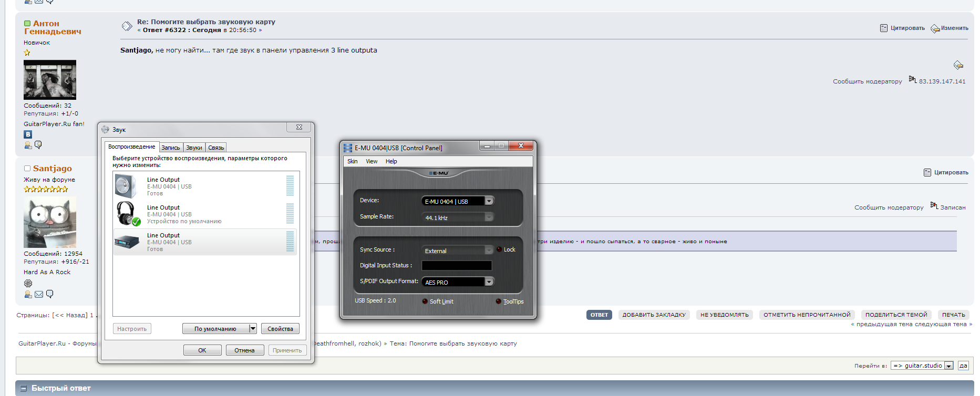Click the envelope email icon under Santjago
This screenshot has height=396, width=980.
coord(39,295)
